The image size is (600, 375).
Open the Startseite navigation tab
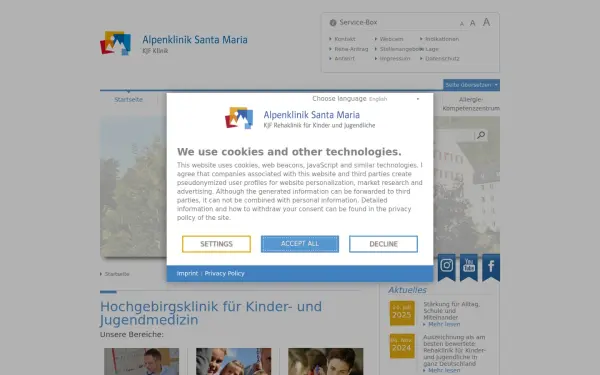pyautogui.click(x=129, y=99)
